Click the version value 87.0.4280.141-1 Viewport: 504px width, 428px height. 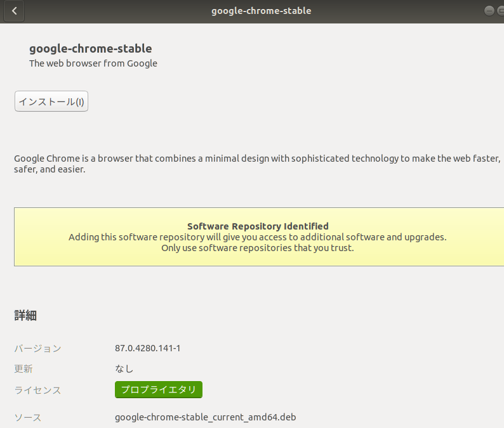[148, 348]
